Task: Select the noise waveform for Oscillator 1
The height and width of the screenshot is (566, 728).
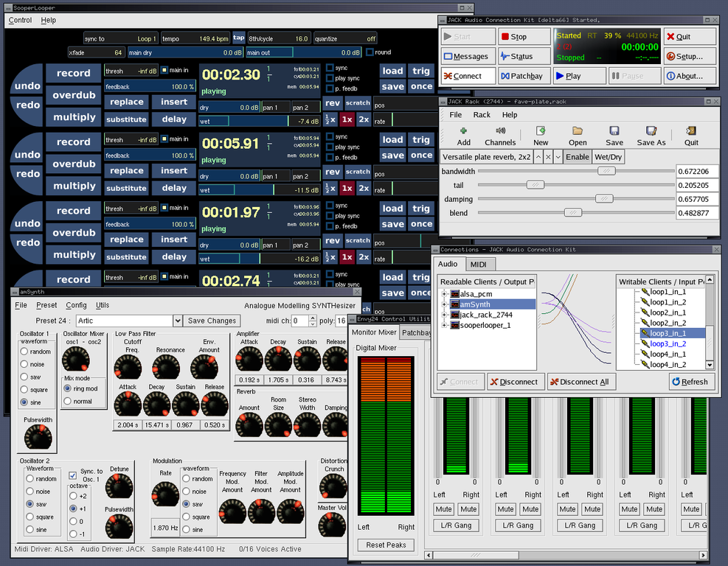Action: coord(25,364)
